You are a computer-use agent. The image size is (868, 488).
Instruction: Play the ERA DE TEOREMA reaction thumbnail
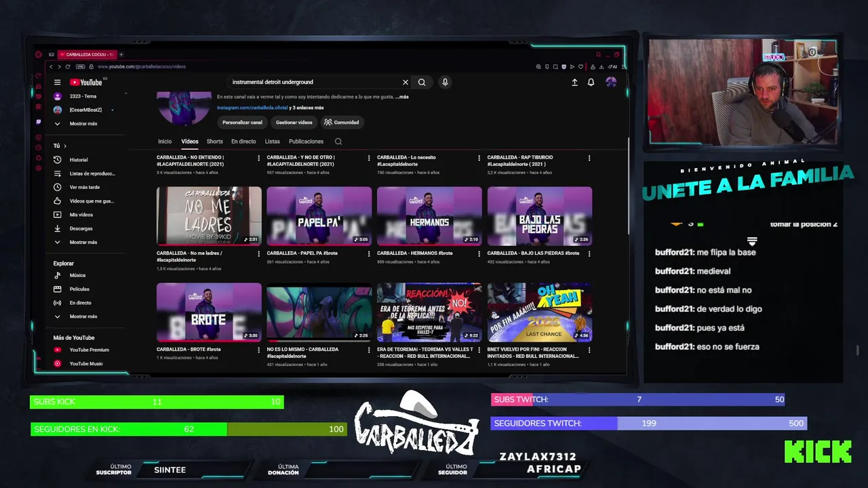click(x=429, y=312)
